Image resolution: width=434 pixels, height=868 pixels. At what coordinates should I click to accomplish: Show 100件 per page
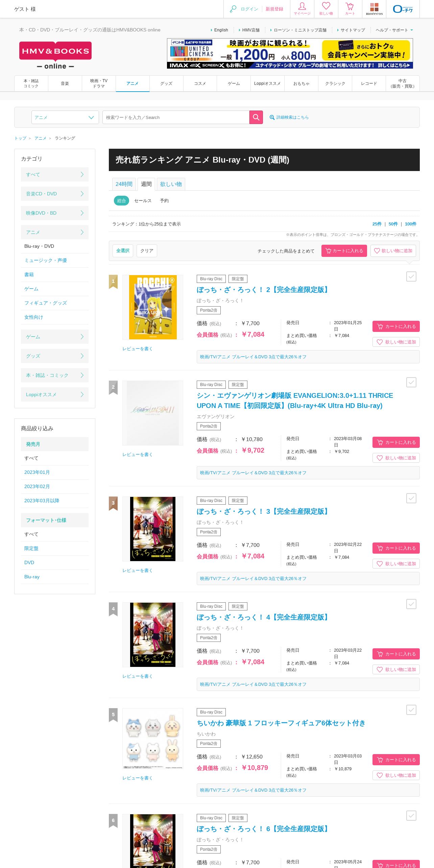point(411,224)
